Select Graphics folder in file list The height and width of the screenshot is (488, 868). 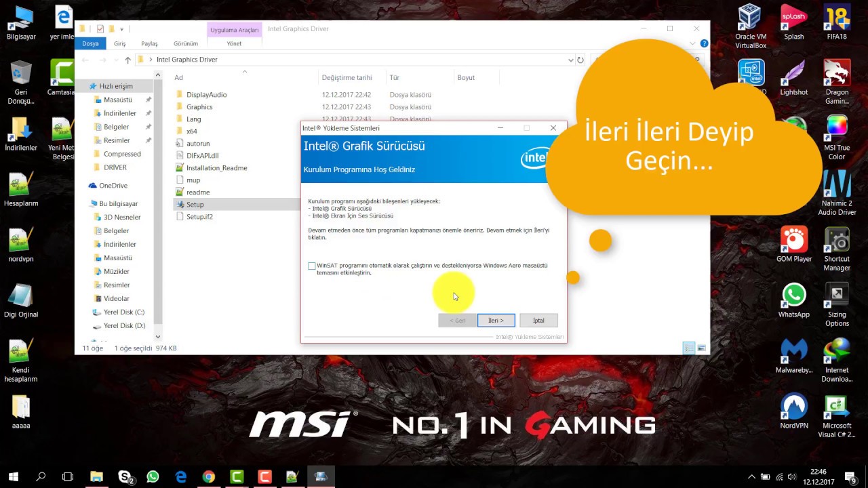coord(199,107)
